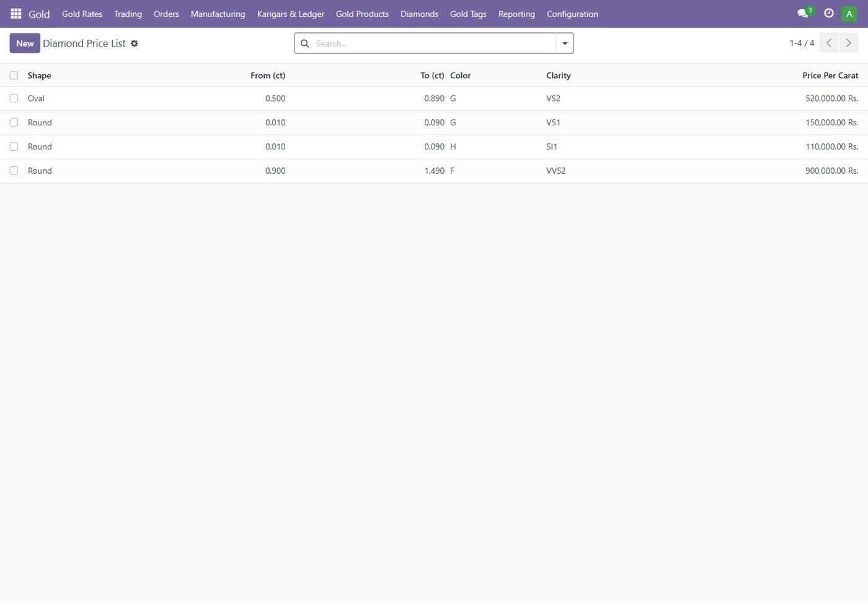Click the 1-4 / 4 pager counter
868x603 pixels.
click(802, 43)
